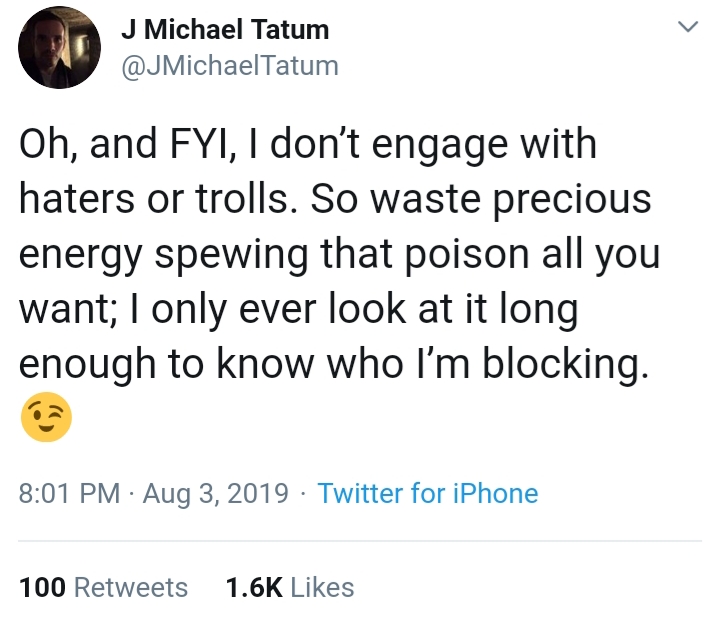Screen dimensions: 720x626
Task: Click the 8:01 PM timestamp
Action: click(x=69, y=493)
